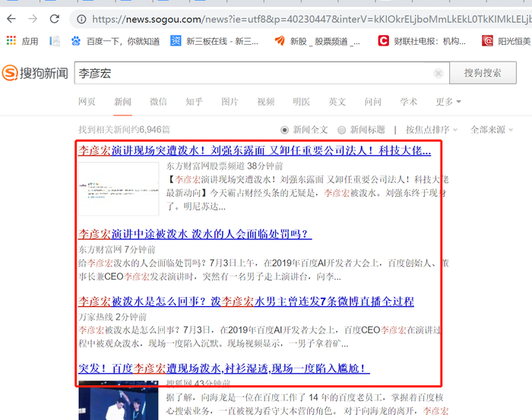Open the first result's article thumbnail

(x=119, y=188)
